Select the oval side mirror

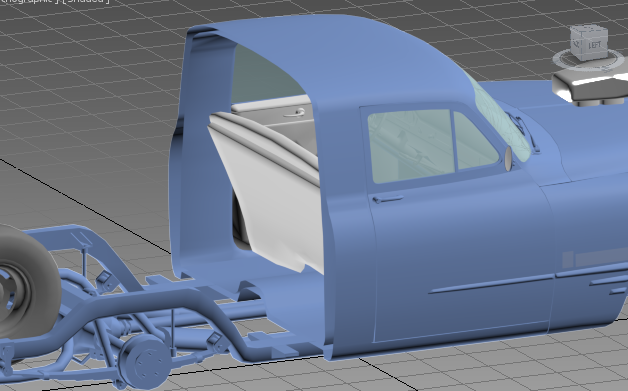tap(508, 159)
